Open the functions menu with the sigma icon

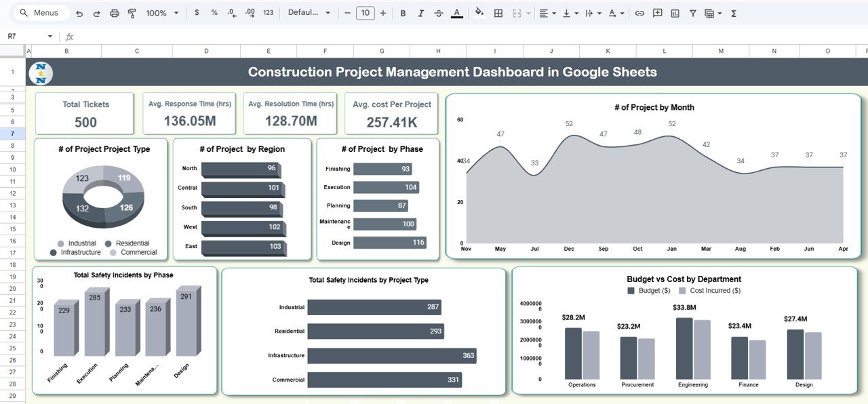pos(733,12)
